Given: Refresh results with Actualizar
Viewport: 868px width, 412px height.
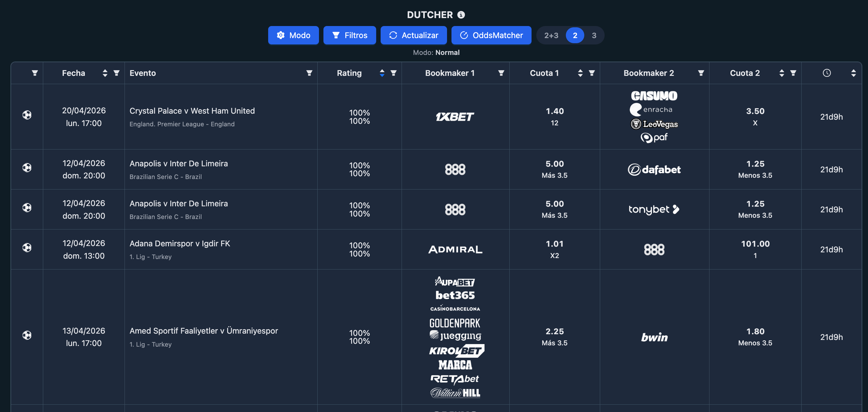Looking at the screenshot, I should tap(414, 35).
